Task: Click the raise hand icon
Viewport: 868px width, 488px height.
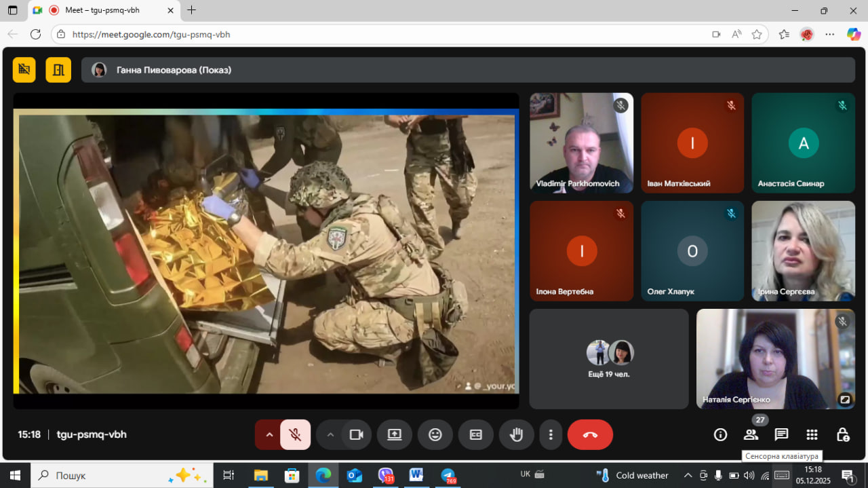Action: (x=517, y=434)
